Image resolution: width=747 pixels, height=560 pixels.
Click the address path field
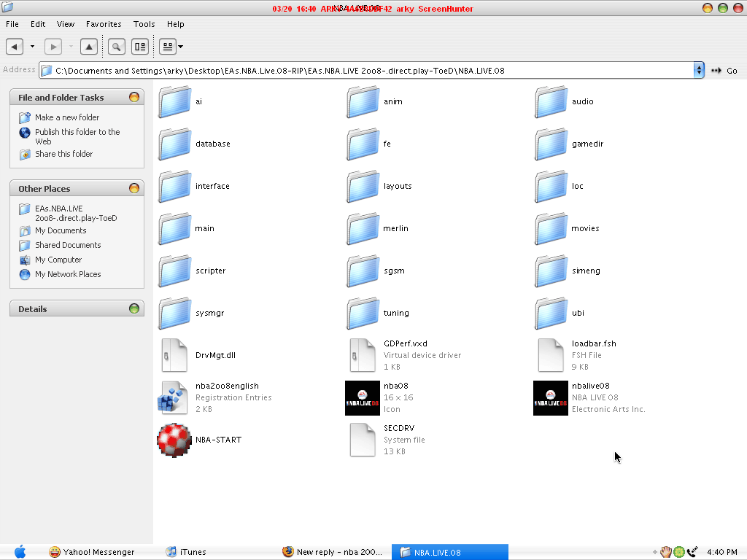tap(367, 71)
